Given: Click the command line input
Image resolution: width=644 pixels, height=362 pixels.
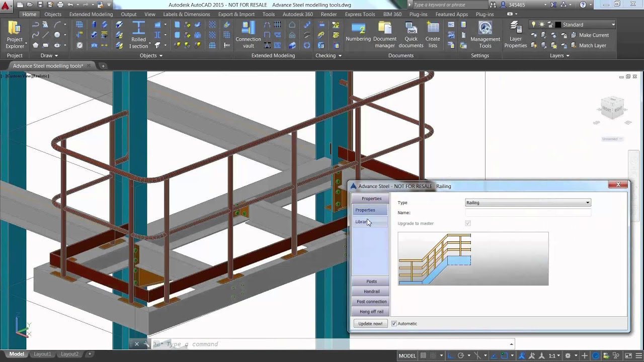Looking at the screenshot, I should (x=332, y=344).
